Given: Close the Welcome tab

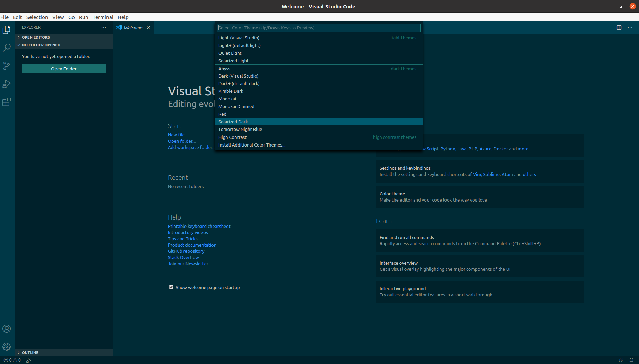Looking at the screenshot, I should click(x=148, y=28).
